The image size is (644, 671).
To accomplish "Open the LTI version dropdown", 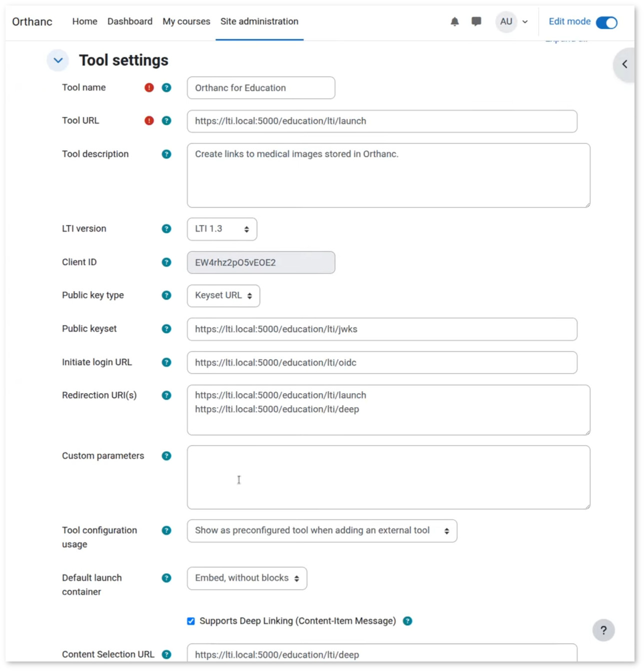I will [x=222, y=229].
